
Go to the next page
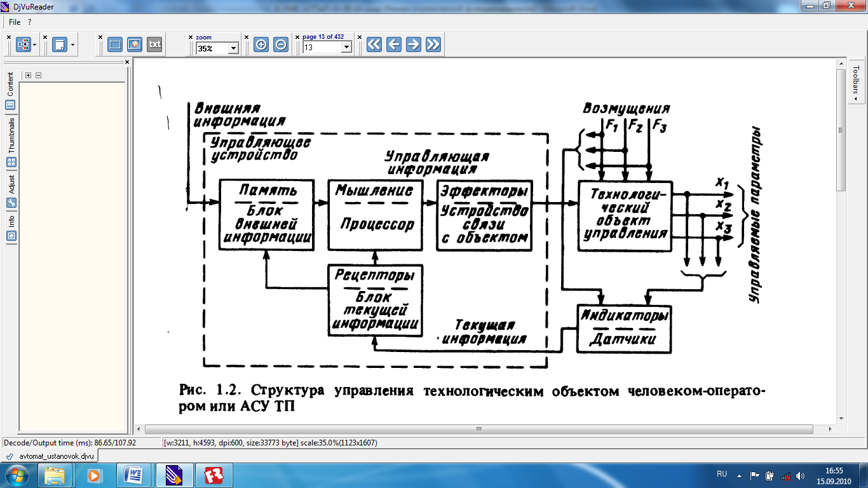pyautogui.click(x=414, y=44)
